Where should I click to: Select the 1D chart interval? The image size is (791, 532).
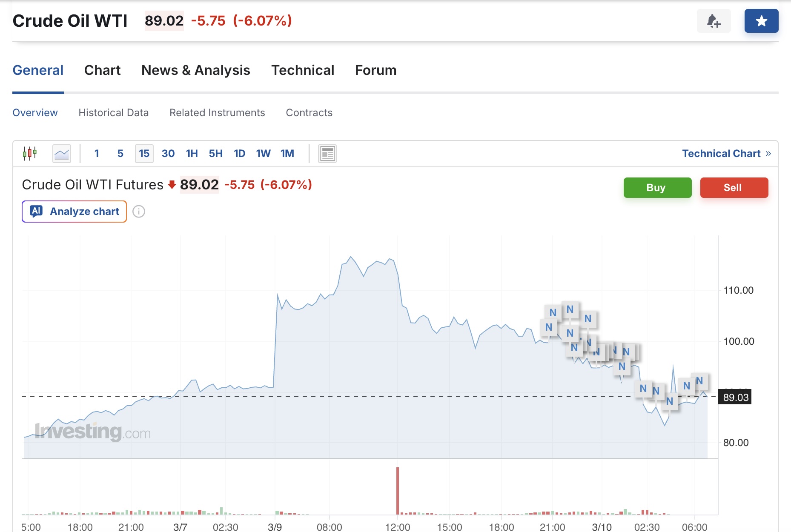point(239,153)
